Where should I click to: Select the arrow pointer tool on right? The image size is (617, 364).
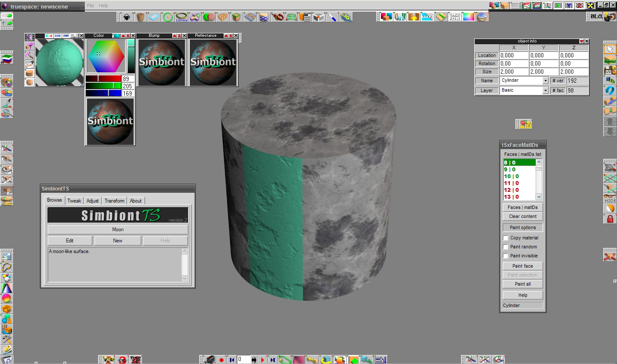(610, 49)
